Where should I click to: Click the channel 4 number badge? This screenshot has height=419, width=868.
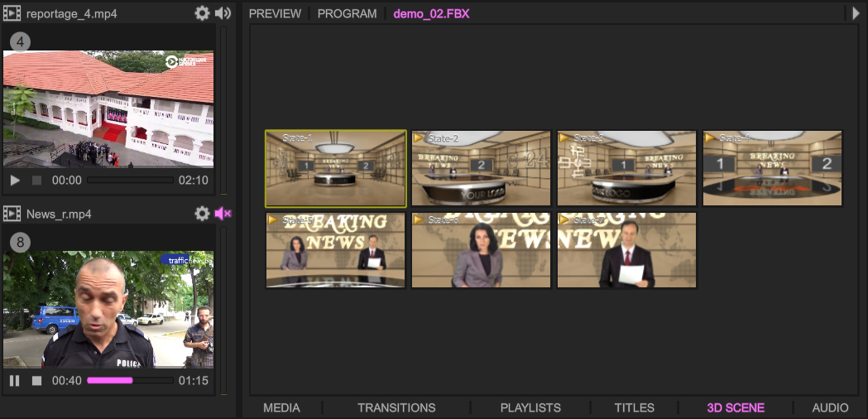(20, 41)
